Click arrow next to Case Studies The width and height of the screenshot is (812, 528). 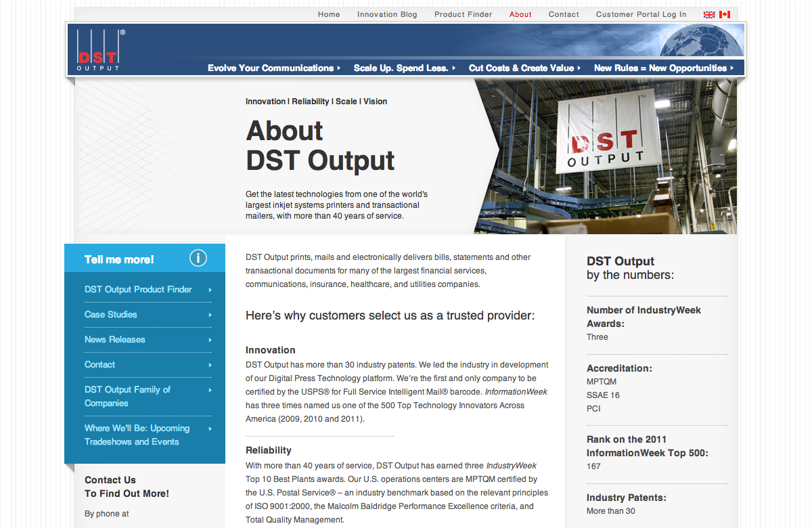210,315
